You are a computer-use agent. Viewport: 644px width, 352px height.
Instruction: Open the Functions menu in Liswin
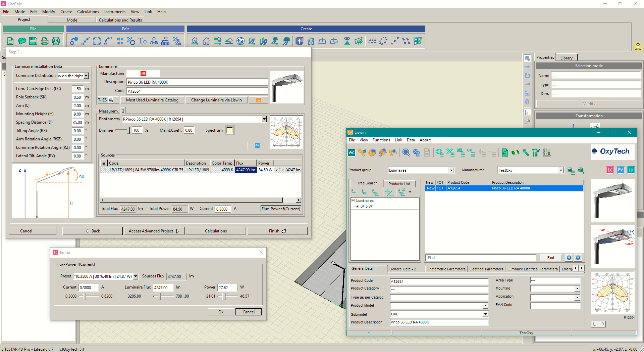tap(381, 140)
